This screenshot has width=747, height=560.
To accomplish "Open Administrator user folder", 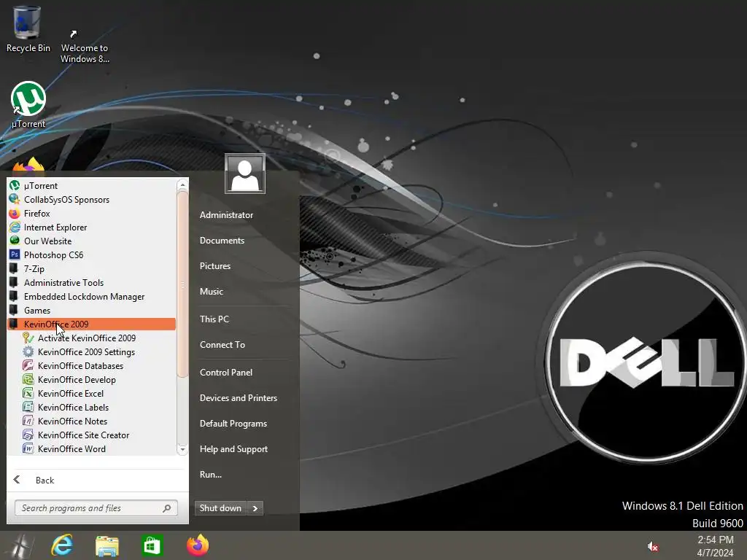I will tap(226, 215).
